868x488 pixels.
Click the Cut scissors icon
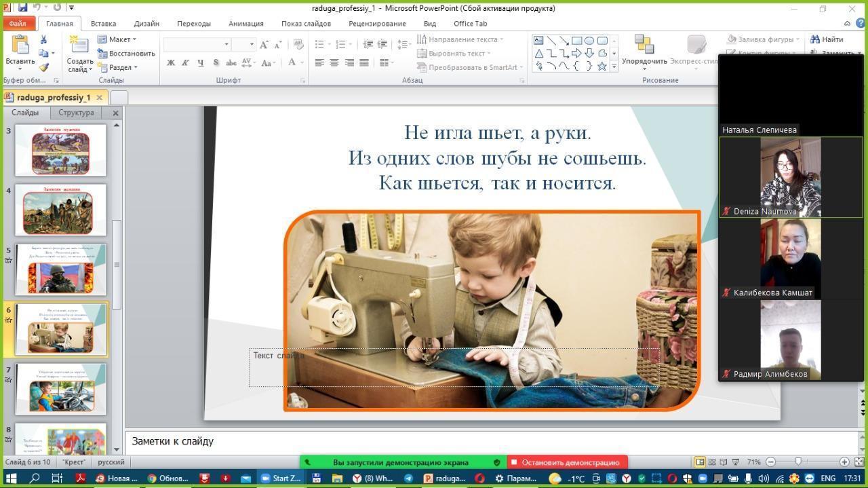click(44, 40)
